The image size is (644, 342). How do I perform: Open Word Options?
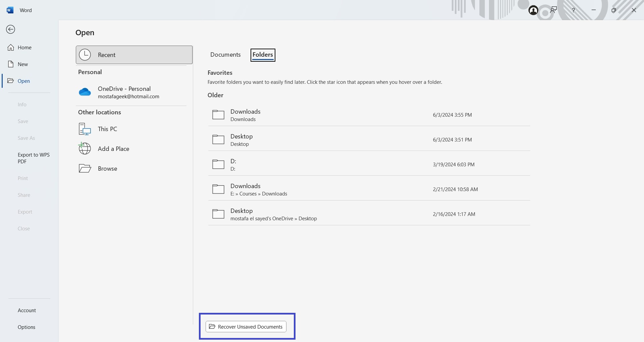click(x=26, y=327)
